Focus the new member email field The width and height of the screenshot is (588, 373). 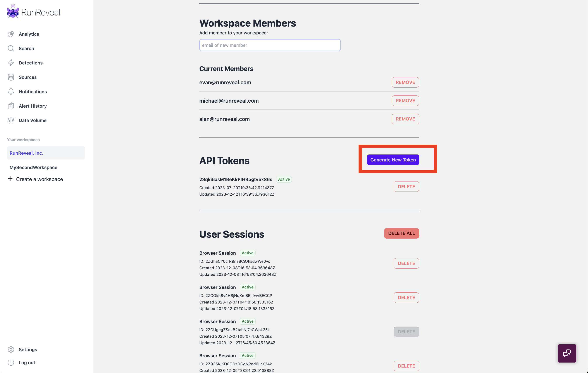(270, 45)
